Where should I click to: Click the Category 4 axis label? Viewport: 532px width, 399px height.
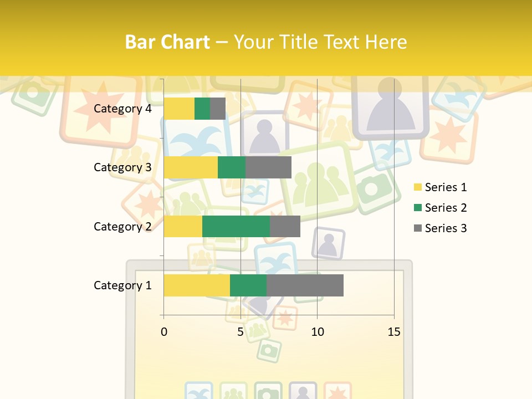tap(122, 109)
